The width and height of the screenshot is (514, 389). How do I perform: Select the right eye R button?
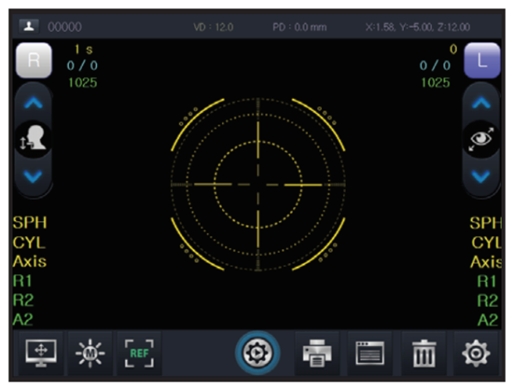(x=34, y=60)
